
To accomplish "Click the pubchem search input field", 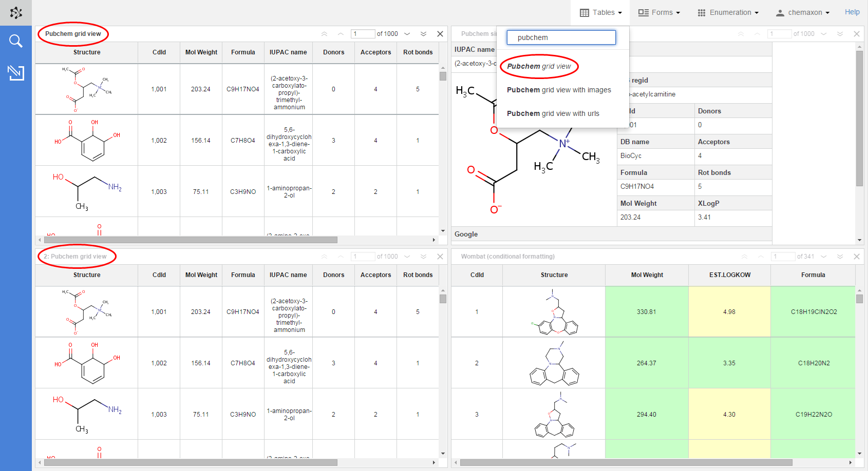I will click(x=561, y=37).
